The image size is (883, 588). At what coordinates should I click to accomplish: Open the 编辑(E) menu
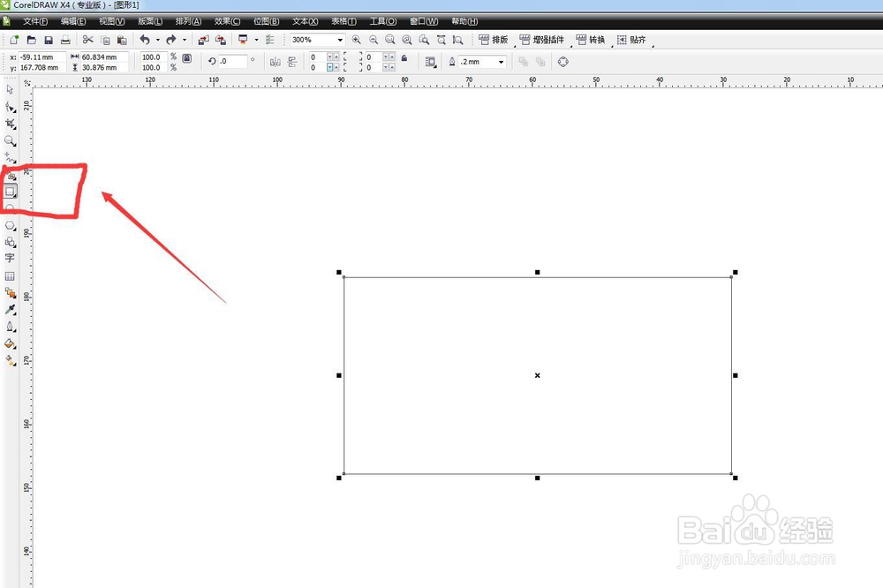click(73, 21)
